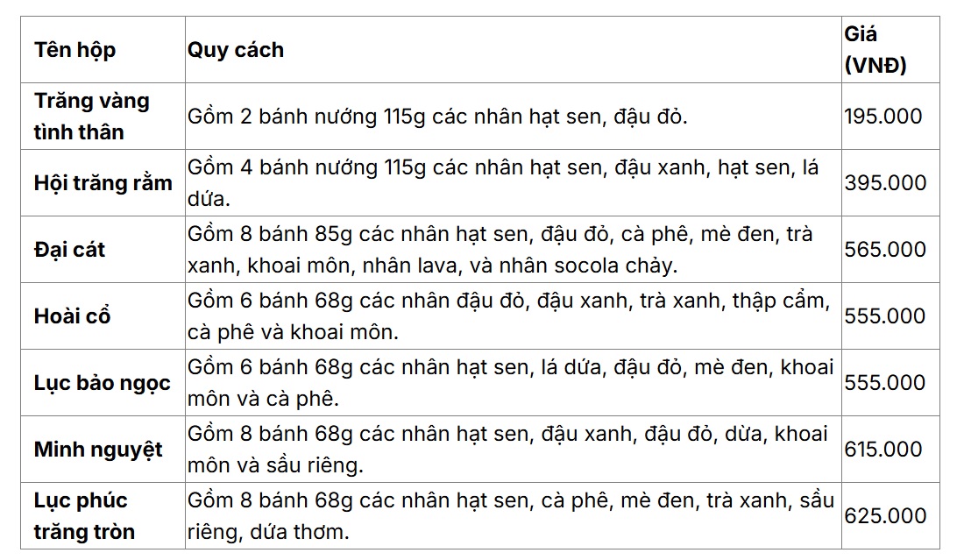Select the 565.000 price value

coord(885,250)
